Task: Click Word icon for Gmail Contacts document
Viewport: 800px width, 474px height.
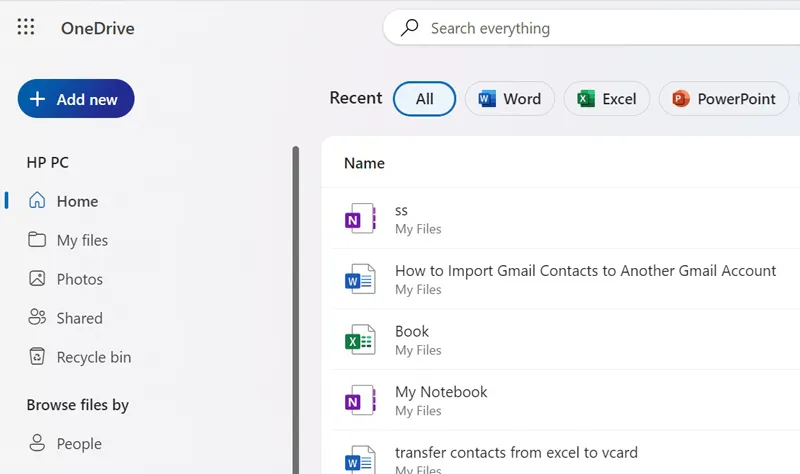Action: (360, 279)
